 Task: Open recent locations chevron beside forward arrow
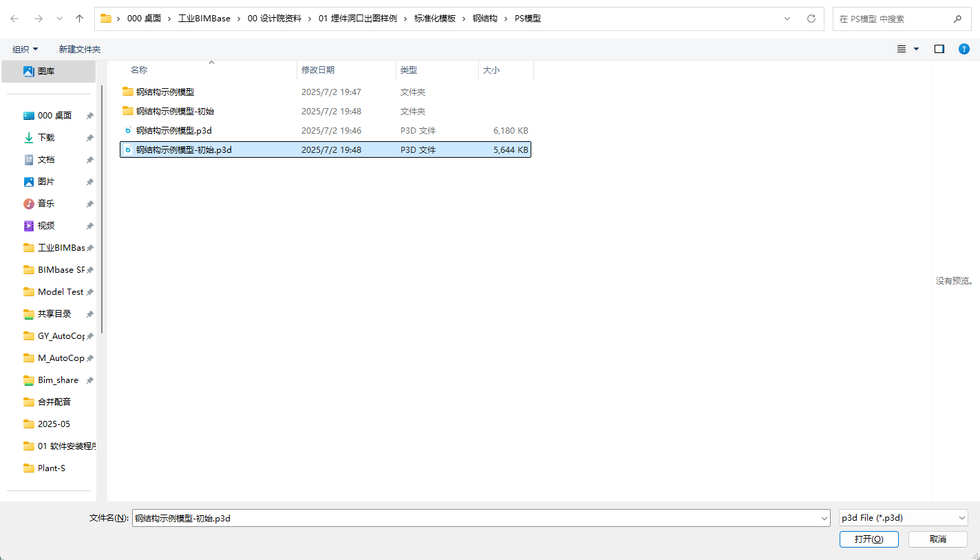click(59, 19)
